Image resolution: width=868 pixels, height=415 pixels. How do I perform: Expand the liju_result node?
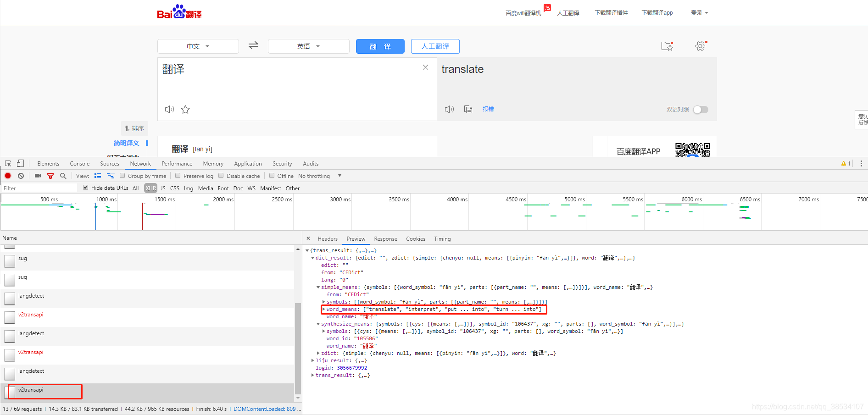313,360
